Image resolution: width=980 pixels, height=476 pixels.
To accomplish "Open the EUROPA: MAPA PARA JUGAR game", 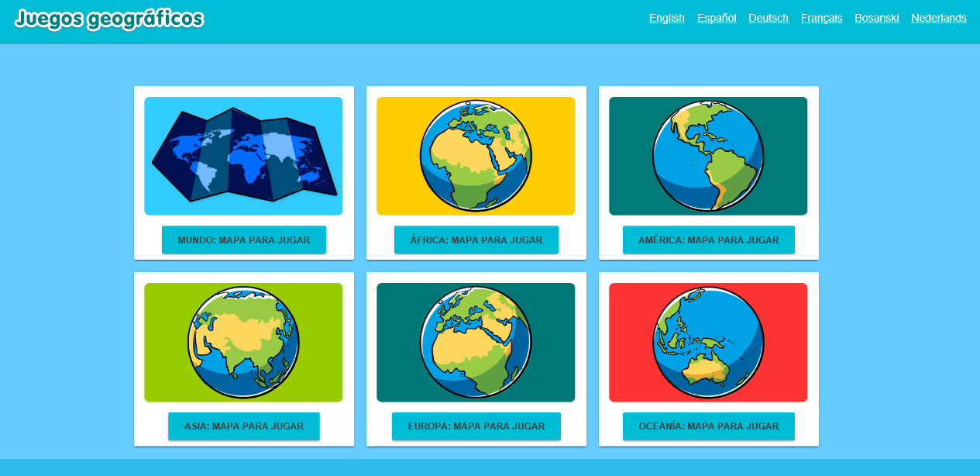I will 476,426.
